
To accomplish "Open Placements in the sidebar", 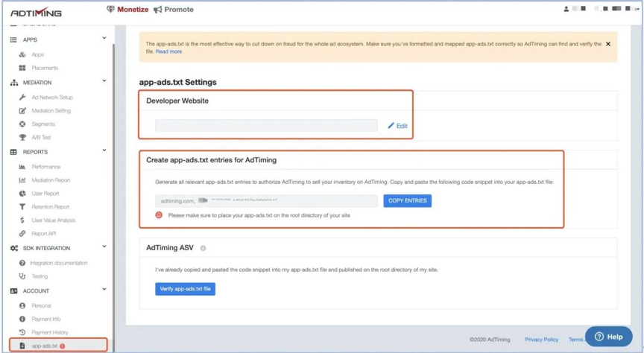I will pos(45,68).
